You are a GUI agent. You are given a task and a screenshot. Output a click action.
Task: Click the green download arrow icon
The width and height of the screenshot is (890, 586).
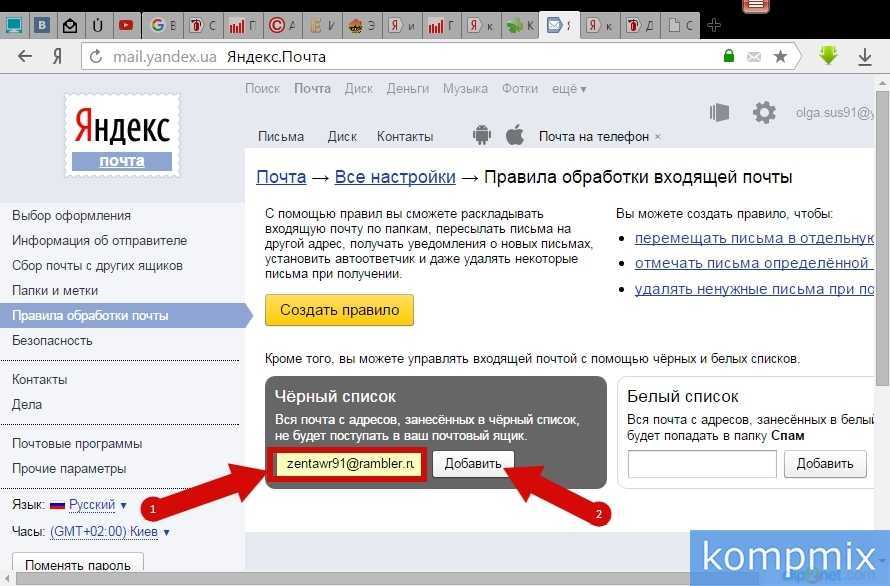coord(828,57)
